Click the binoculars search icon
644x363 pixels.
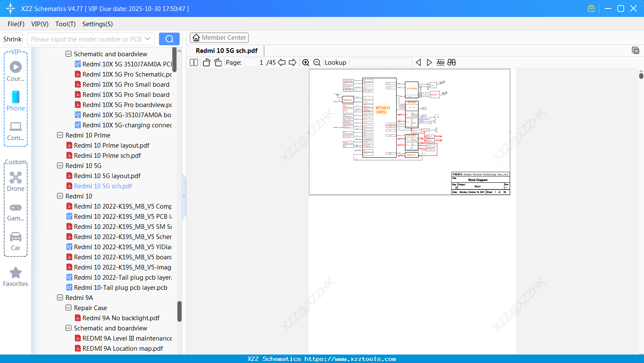452,63
